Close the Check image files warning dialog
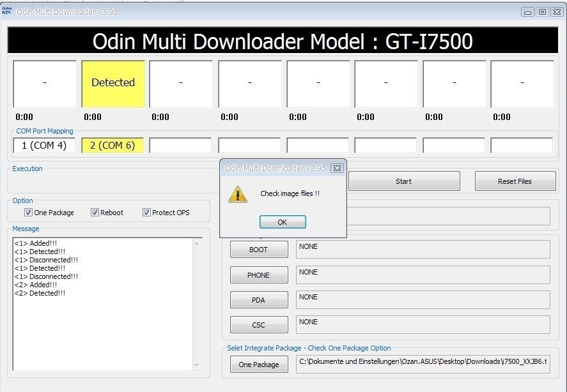The height and width of the screenshot is (392, 567). 337,168
